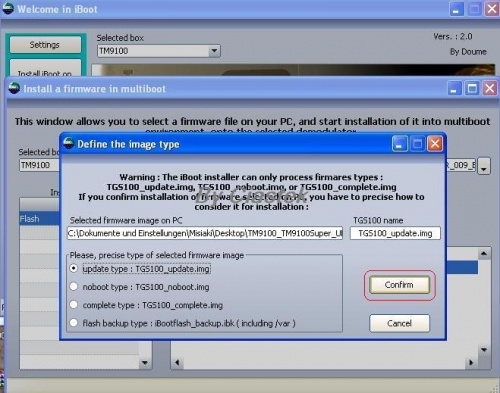Close the Define the image type dialog
This screenshot has width=500, height=393.
pos(435,144)
